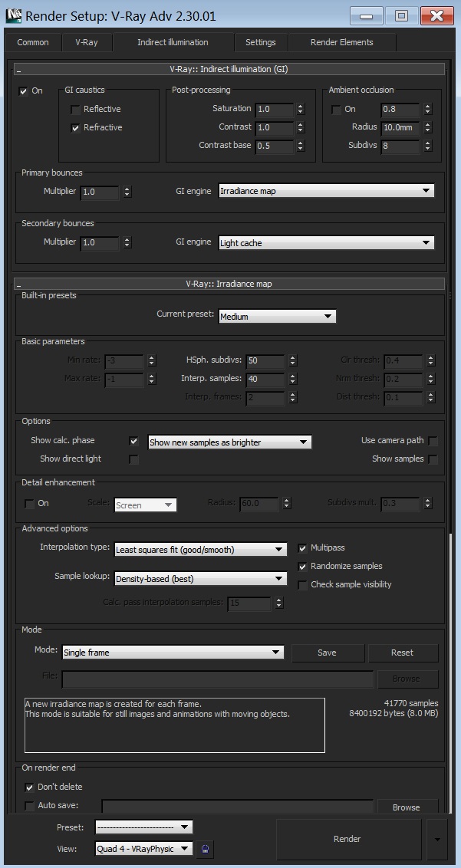Collapse the V-Ray Irradiance map rollout

click(x=230, y=284)
